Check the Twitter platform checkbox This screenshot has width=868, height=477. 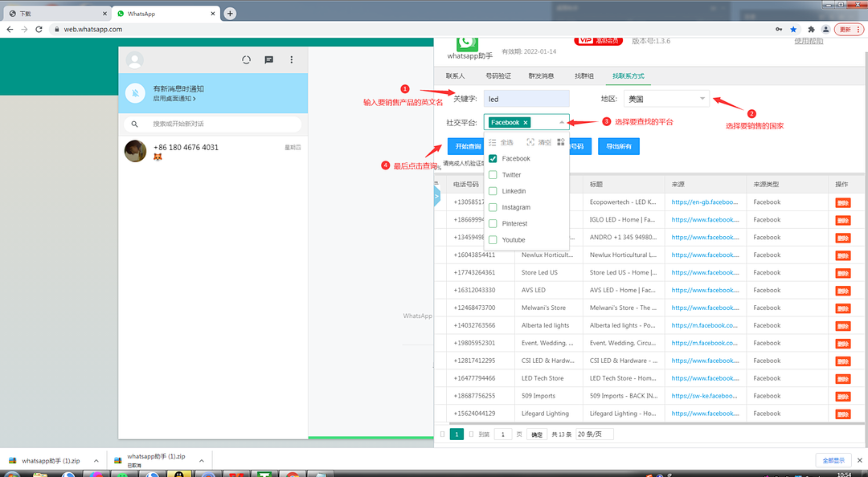pos(493,175)
